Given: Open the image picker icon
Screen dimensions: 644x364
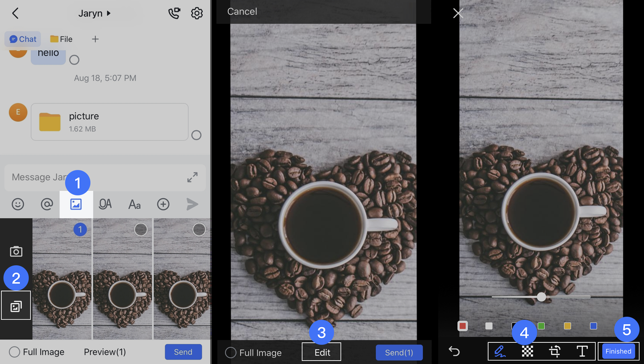Looking at the screenshot, I should pos(76,204).
